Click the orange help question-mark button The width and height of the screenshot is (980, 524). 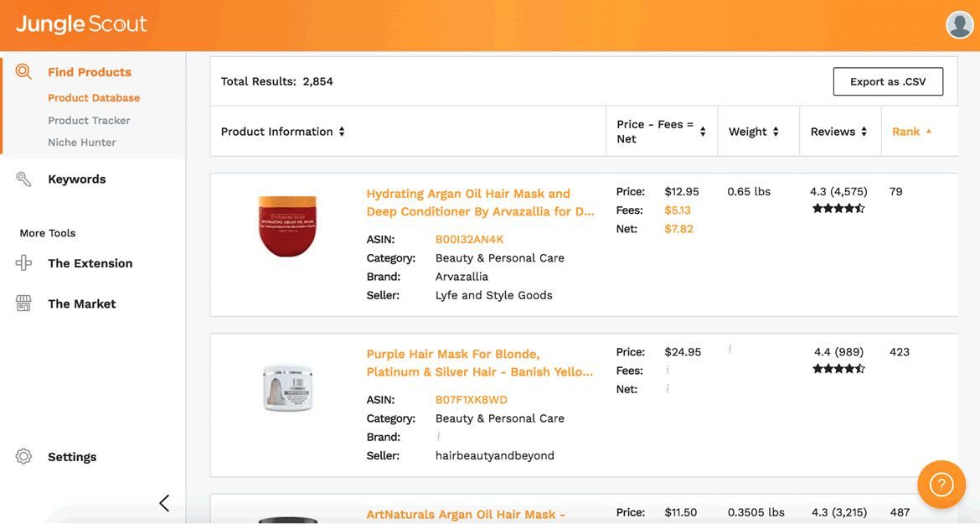(x=941, y=485)
